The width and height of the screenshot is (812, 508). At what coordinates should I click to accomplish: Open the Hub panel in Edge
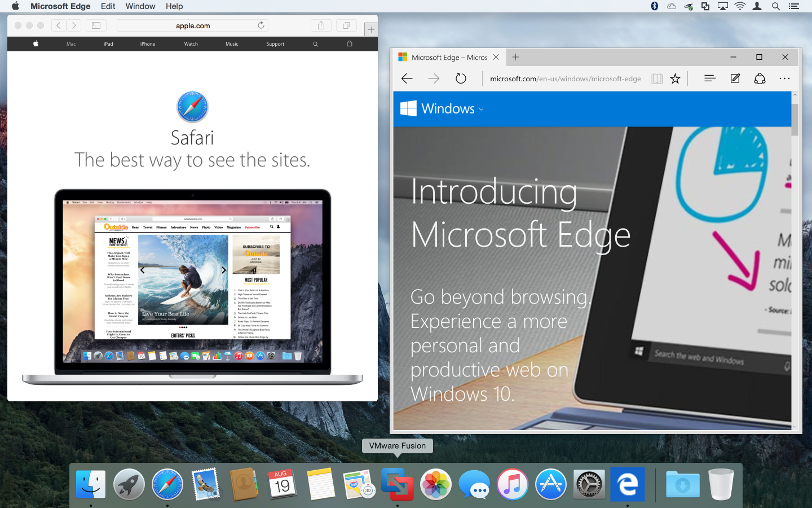709,78
